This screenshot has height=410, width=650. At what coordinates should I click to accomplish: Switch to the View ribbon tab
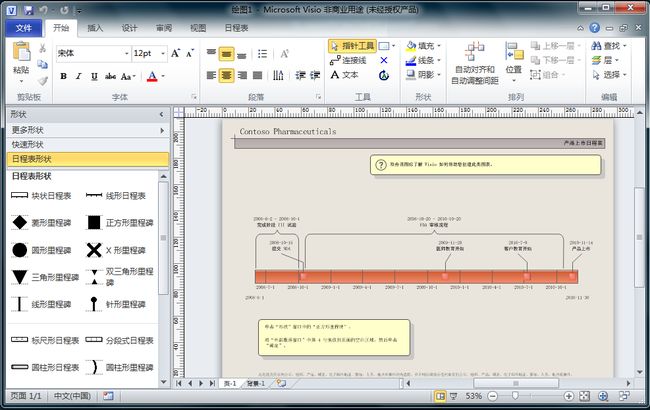pyautogui.click(x=198, y=28)
